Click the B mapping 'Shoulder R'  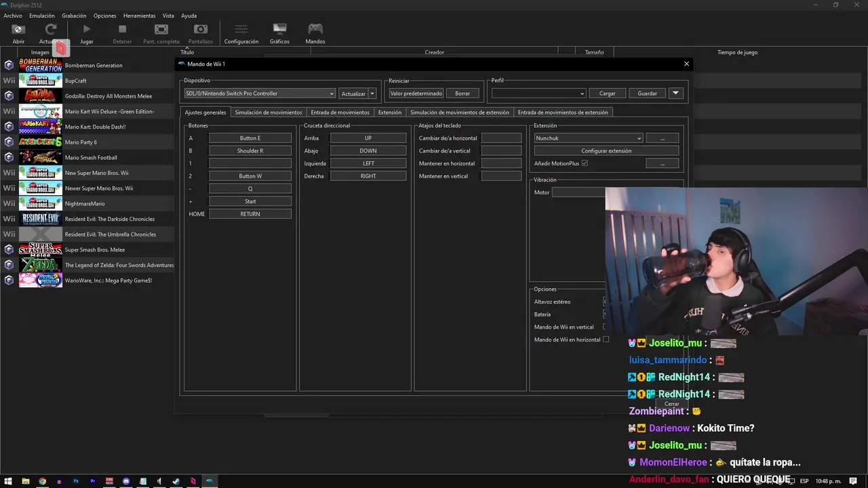tap(250, 151)
